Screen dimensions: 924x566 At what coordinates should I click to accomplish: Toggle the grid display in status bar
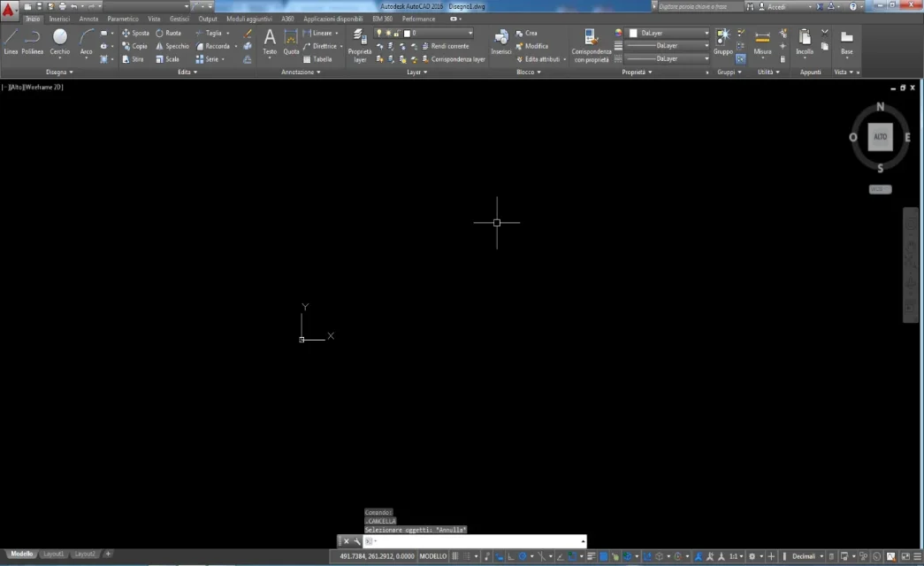click(456, 556)
